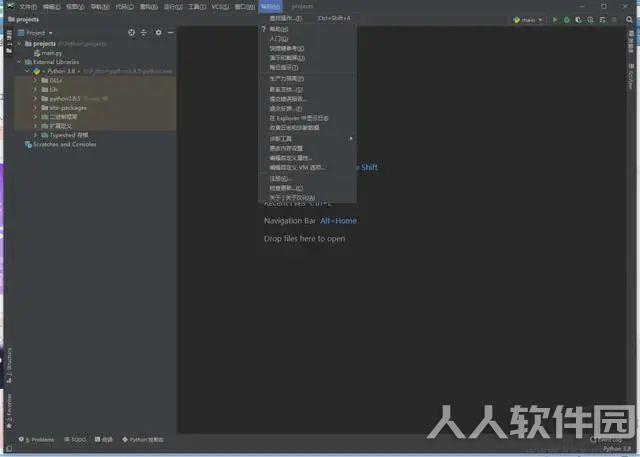Click the Stop square icon in toolbar
The image size is (640, 457).
pyautogui.click(x=614, y=20)
